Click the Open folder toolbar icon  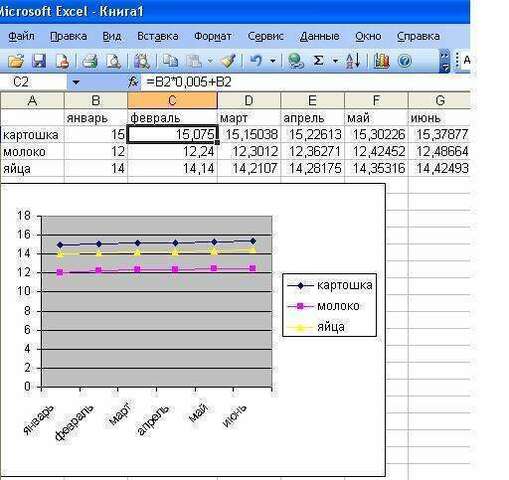16,61
